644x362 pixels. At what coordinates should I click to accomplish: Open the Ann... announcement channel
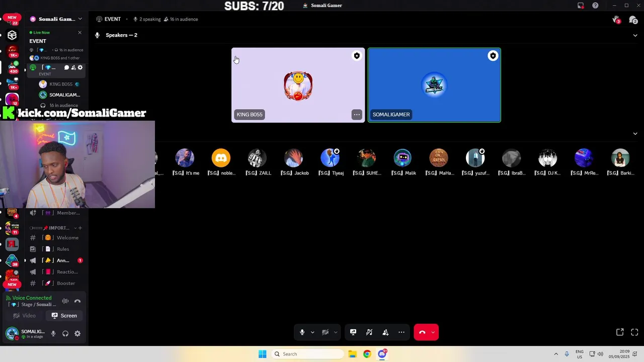[56, 260]
